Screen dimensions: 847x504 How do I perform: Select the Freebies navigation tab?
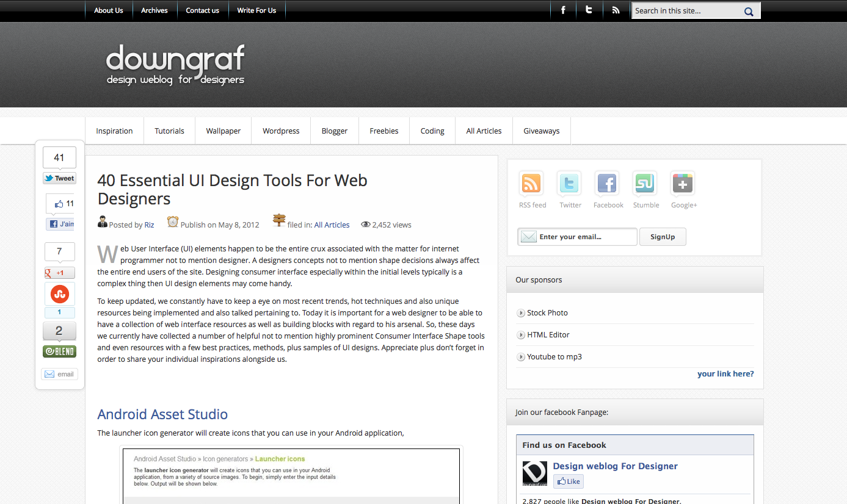(x=384, y=131)
